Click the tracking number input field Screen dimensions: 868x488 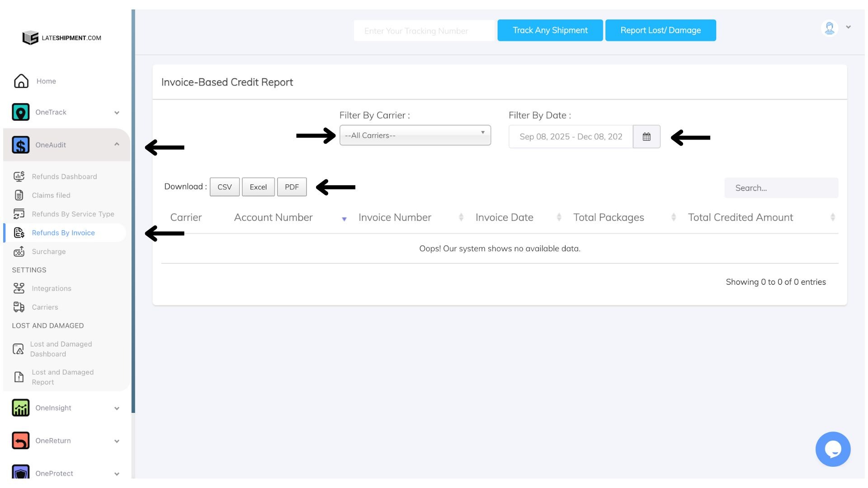click(424, 31)
